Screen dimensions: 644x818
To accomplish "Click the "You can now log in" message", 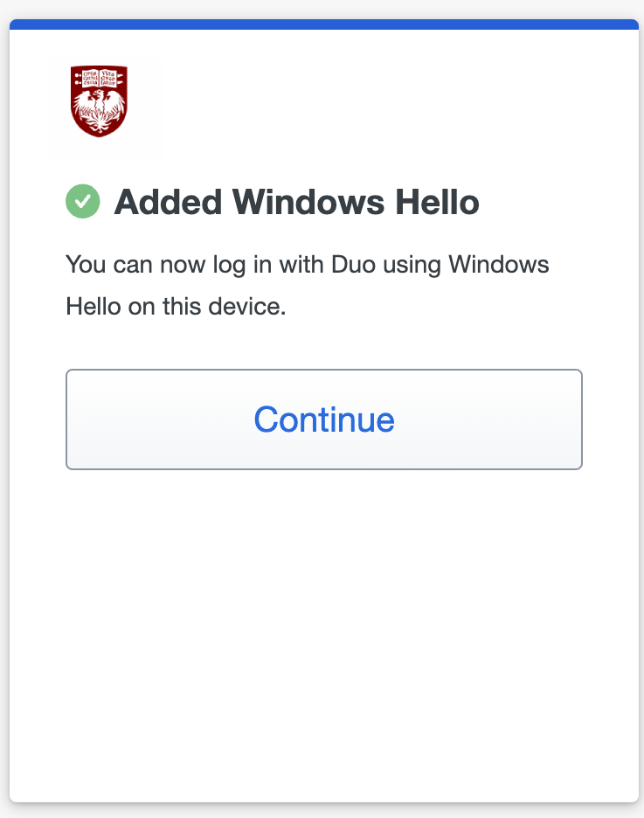I will coord(307,264).
